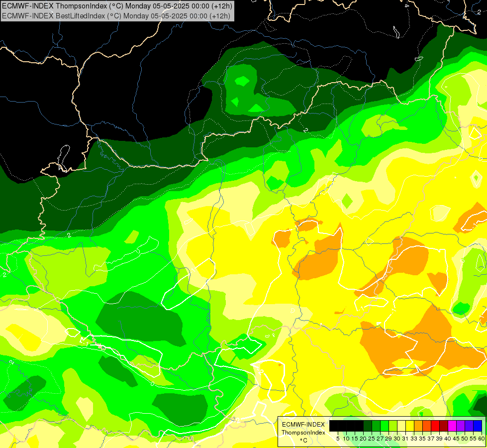
Task: Click the magenta 40–45 legend swatch
Action: (452, 426)
